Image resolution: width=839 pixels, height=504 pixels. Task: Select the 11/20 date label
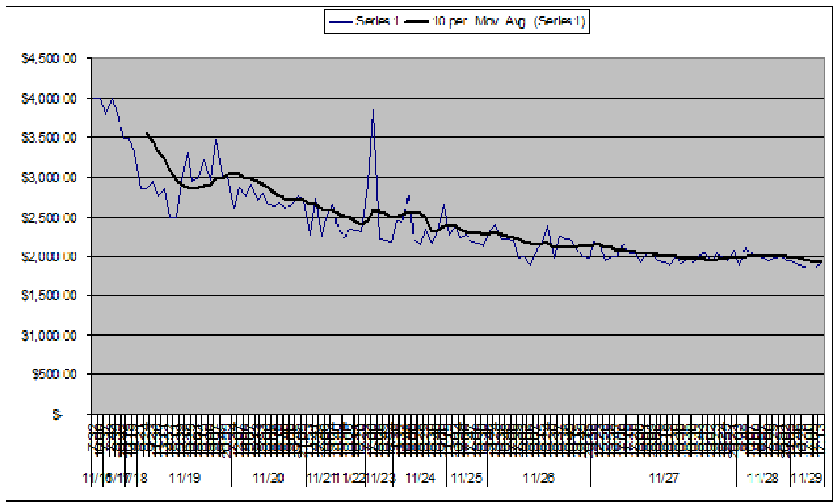269,478
